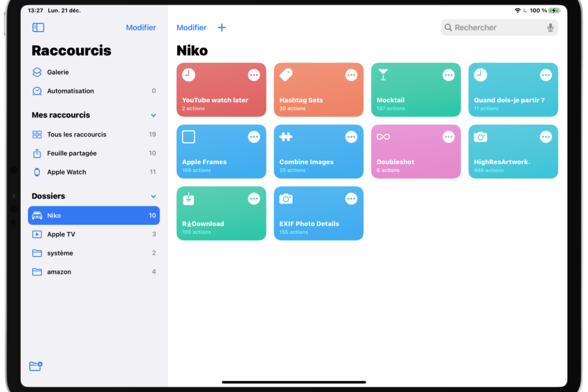The width and height of the screenshot is (588, 392).
Task: Collapse the Dossiers section chevron
Action: [x=154, y=196]
